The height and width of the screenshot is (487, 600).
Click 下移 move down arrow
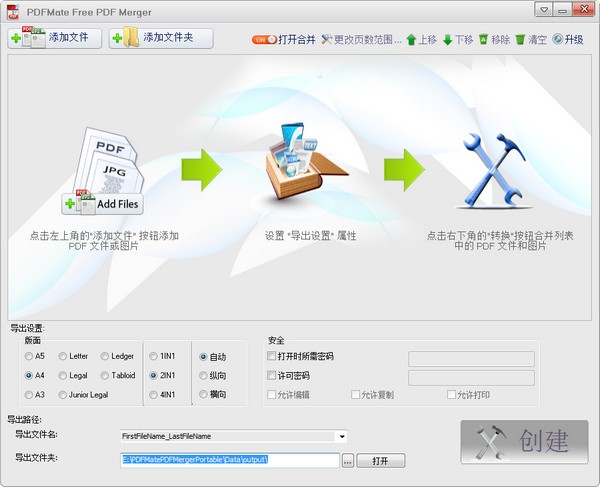[x=458, y=40]
